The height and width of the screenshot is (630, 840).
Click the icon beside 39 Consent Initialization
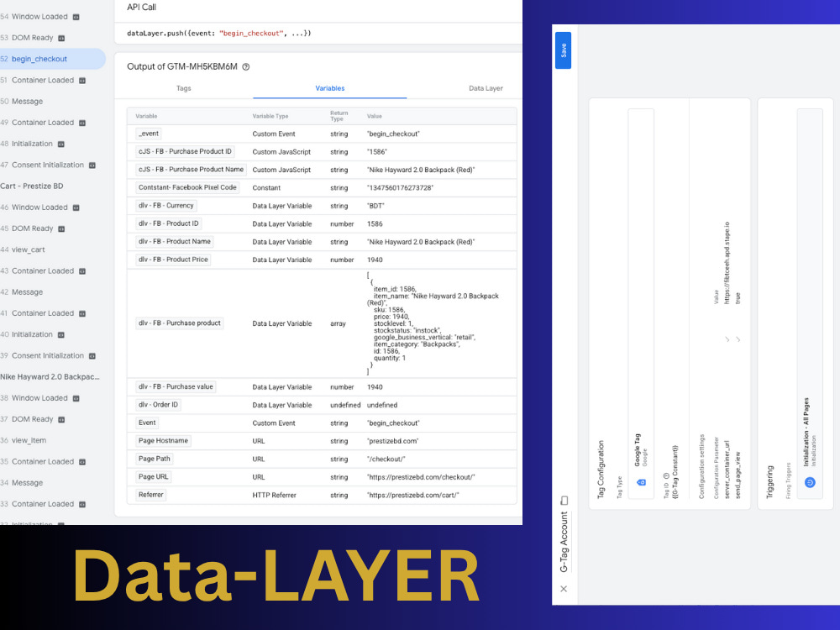click(92, 355)
